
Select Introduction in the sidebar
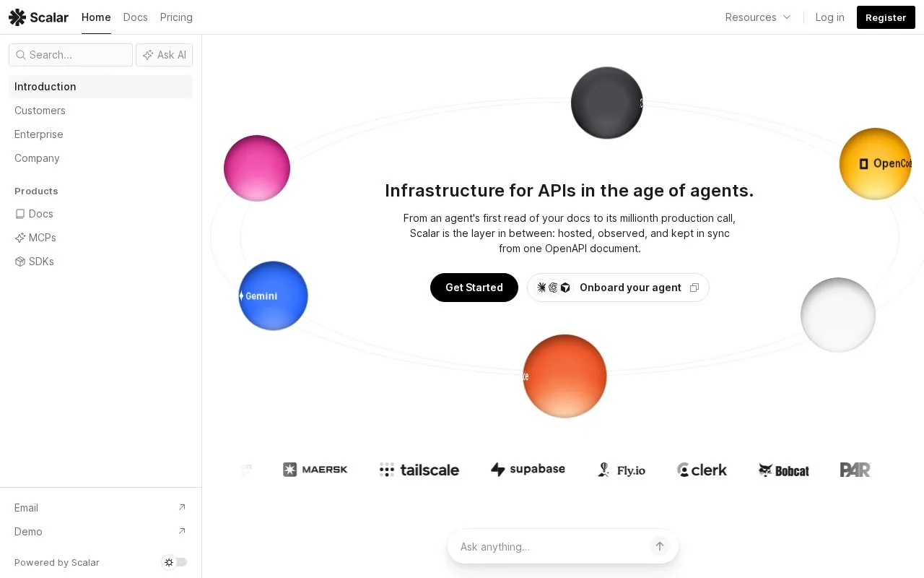pyautogui.click(x=100, y=87)
